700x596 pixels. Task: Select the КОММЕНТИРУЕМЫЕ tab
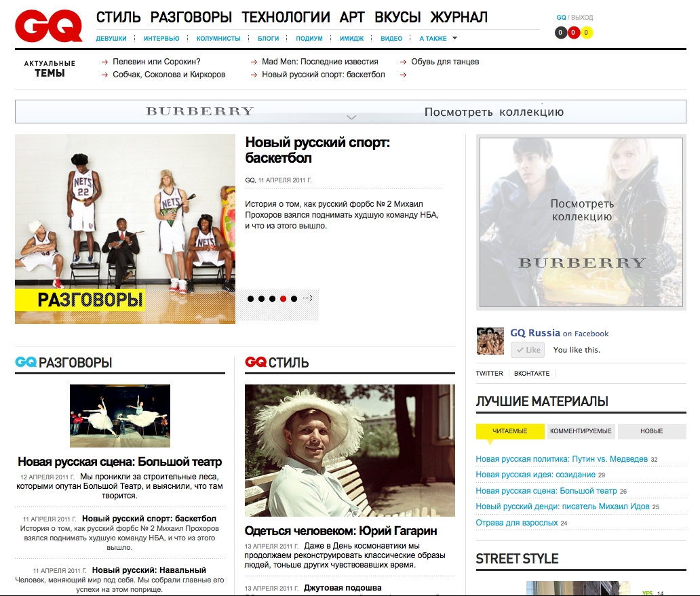[x=581, y=431]
